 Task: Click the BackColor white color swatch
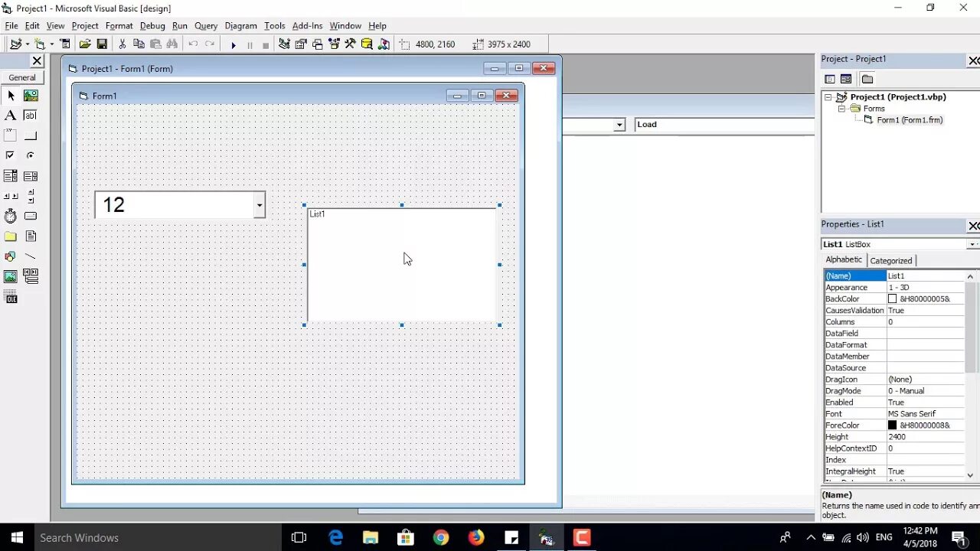[893, 299]
